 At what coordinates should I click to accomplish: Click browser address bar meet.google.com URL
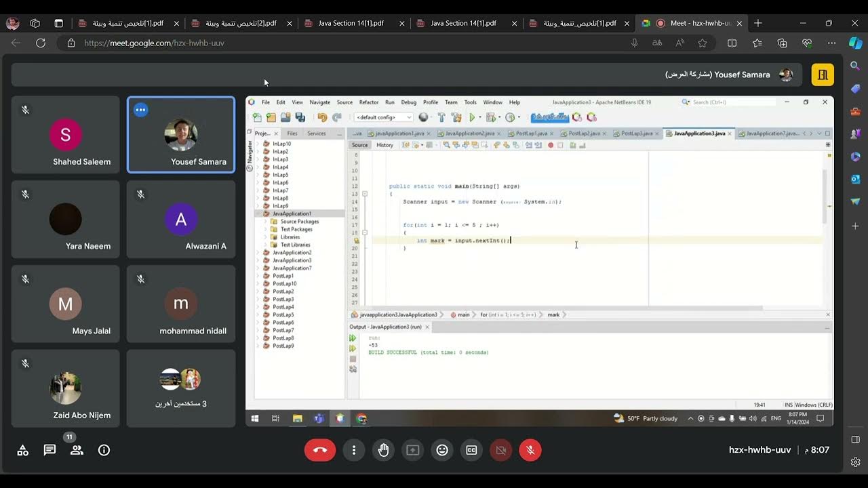tap(155, 43)
